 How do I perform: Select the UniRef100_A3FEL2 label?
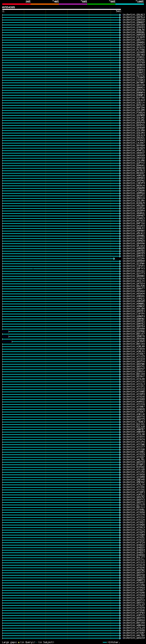(134, 495)
